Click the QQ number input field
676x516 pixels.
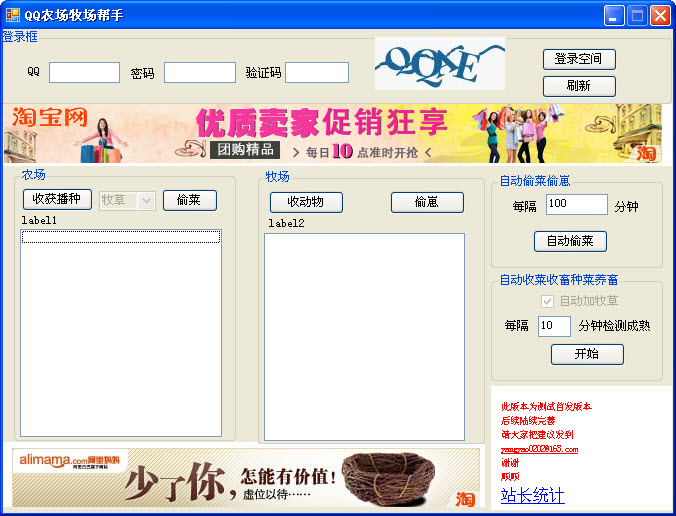(x=84, y=72)
